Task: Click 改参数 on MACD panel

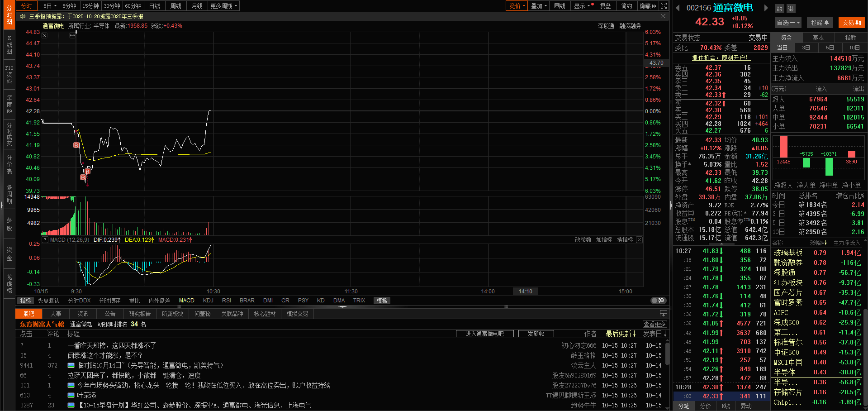Action: pos(583,240)
